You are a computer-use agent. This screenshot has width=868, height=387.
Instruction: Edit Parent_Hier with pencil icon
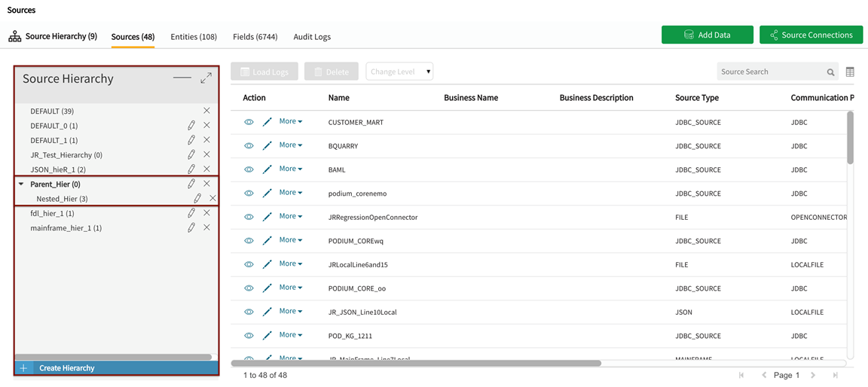point(191,184)
